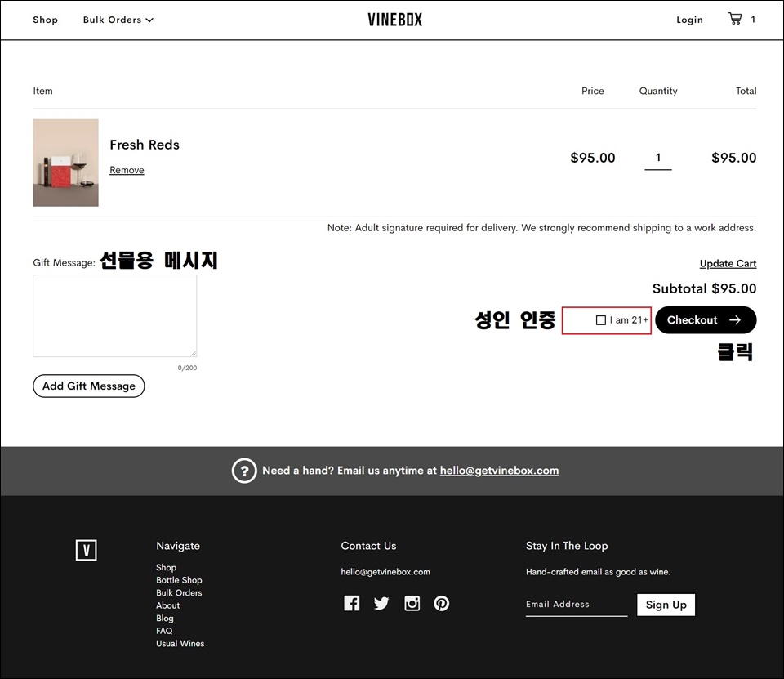Expand the Bulk Orders dropdown
The width and height of the screenshot is (784, 679).
(118, 20)
